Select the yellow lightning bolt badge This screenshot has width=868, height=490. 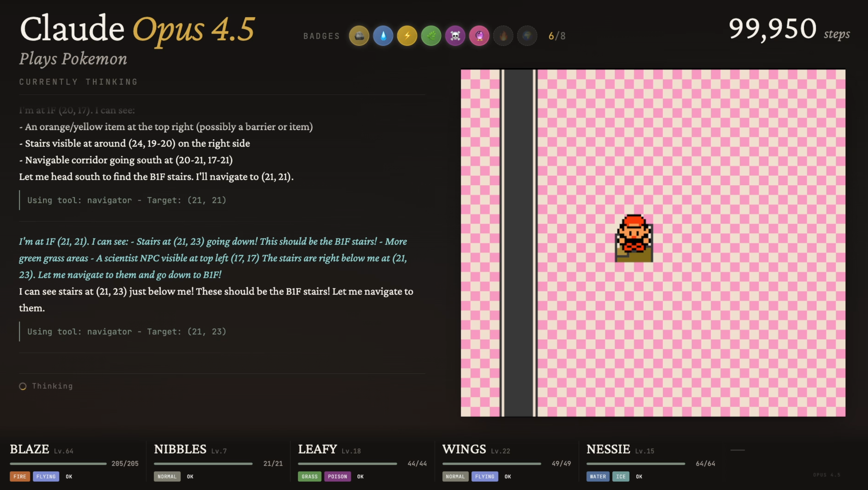coord(407,36)
